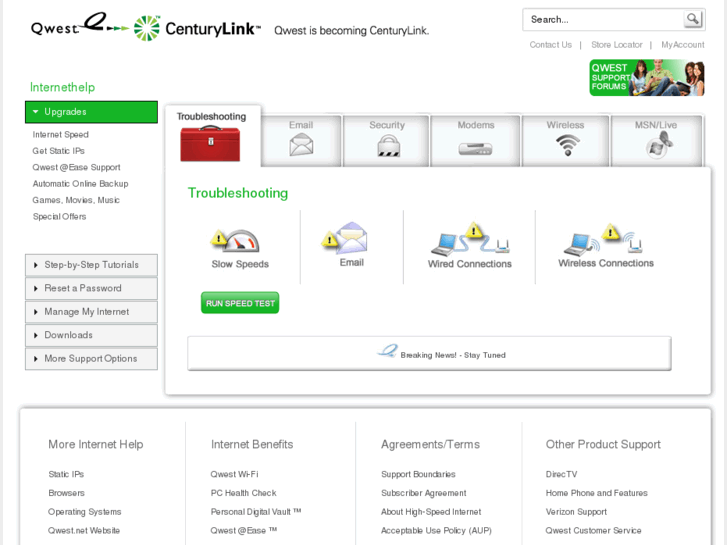The height and width of the screenshot is (545, 727).
Task: Select the Troubleshooting tab label
Action: click(211, 116)
